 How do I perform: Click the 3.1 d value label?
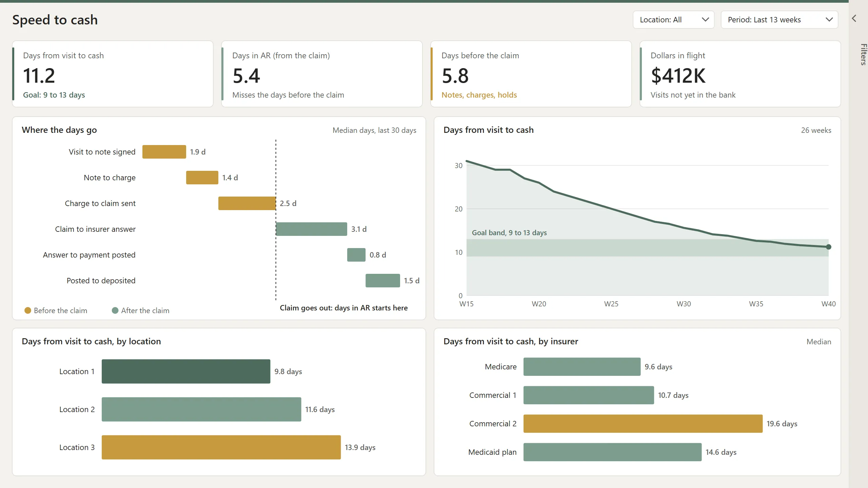click(359, 229)
